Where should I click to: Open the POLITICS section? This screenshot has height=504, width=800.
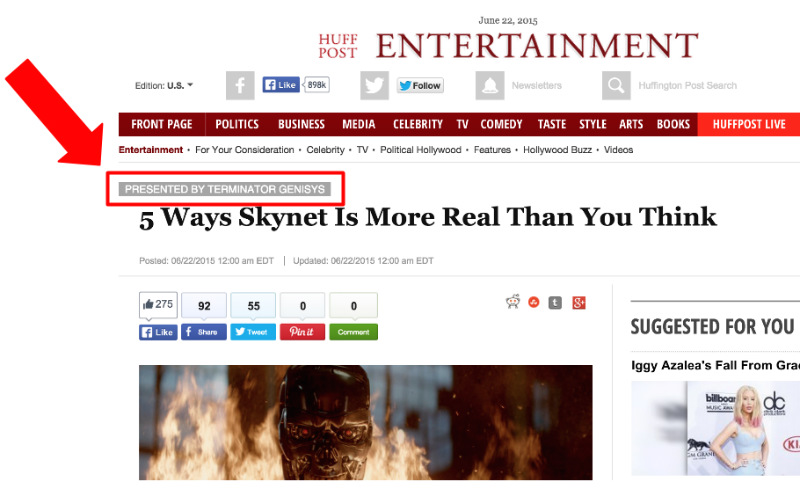237,124
